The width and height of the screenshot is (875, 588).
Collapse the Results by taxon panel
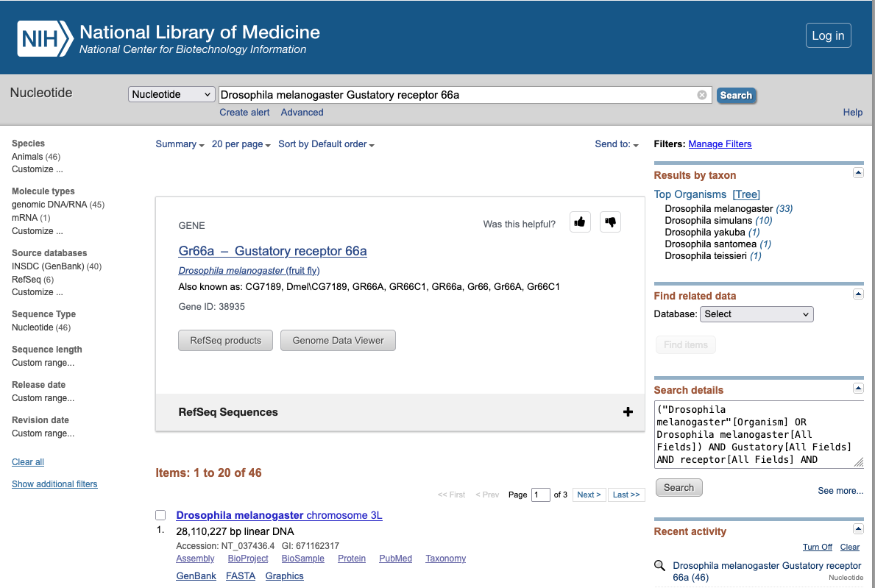[857, 172]
